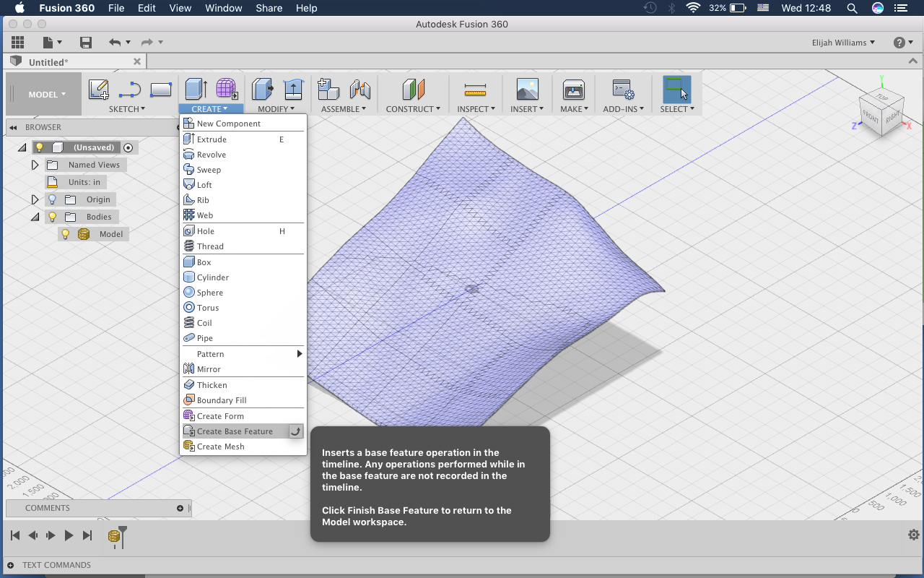Screen dimensions: 924x578
Task: Click the Insert decal image icon
Action: point(528,90)
